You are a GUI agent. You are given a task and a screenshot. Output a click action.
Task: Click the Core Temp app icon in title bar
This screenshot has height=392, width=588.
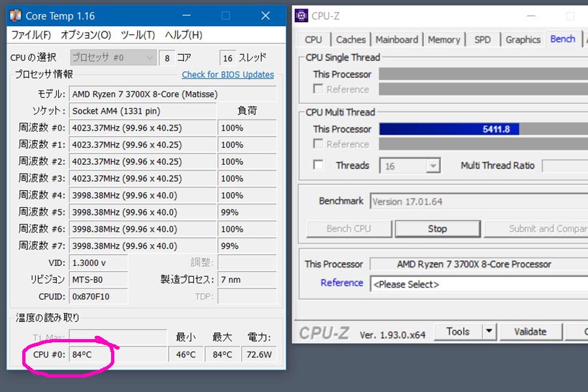tap(16, 16)
